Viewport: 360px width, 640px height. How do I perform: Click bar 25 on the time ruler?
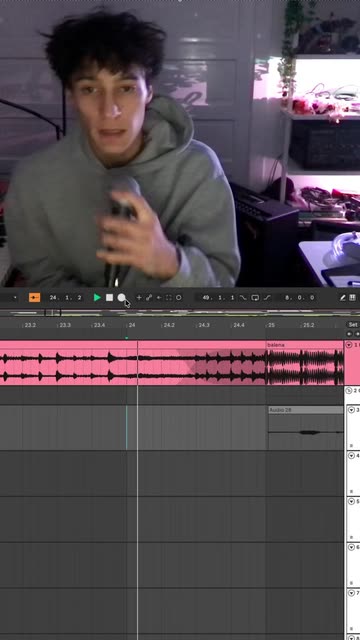click(x=271, y=325)
